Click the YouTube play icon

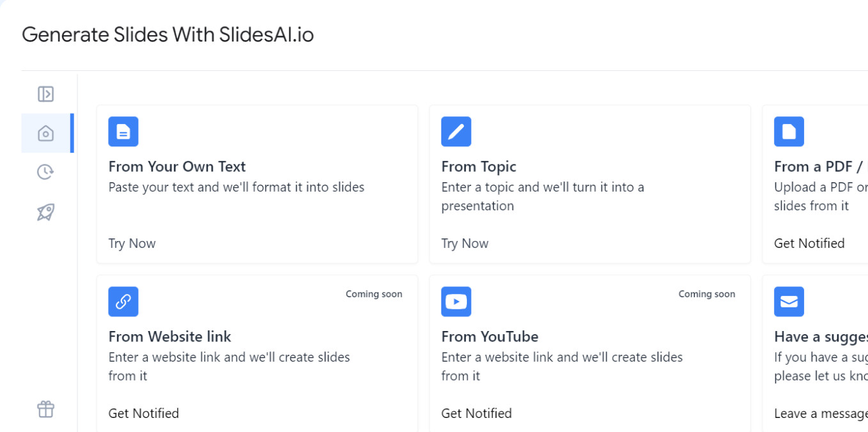tap(456, 302)
